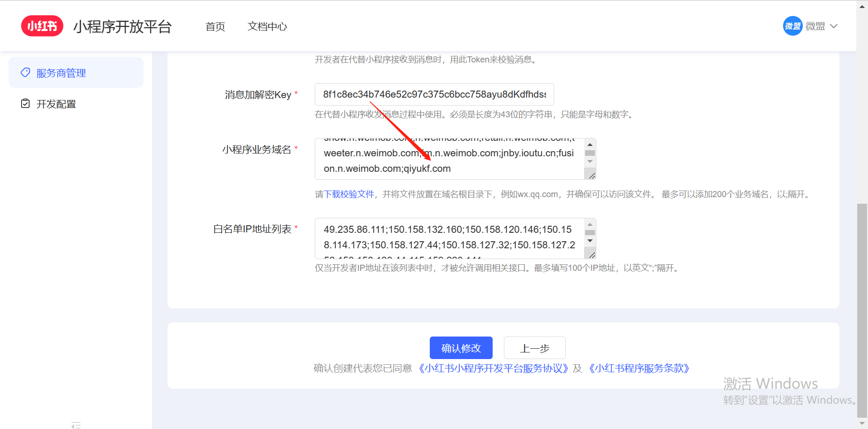
Task: Click the 微盟 circular avatar icon
Action: pyautogui.click(x=792, y=26)
